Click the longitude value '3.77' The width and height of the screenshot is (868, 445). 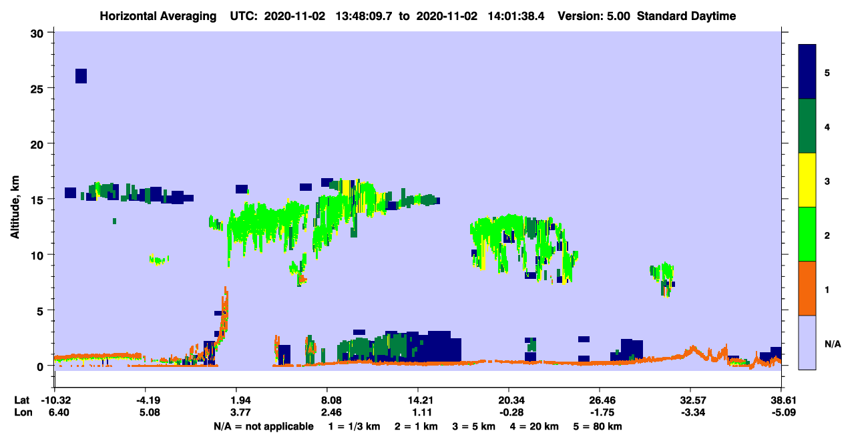point(240,412)
